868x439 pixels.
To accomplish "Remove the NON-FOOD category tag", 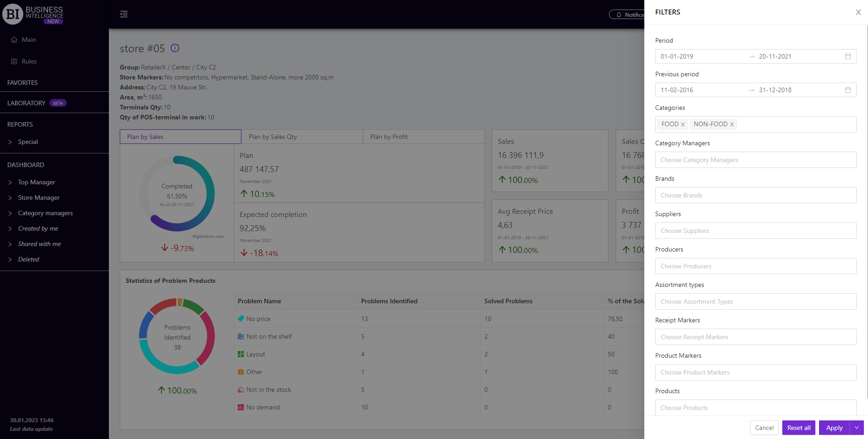I will click(x=731, y=124).
